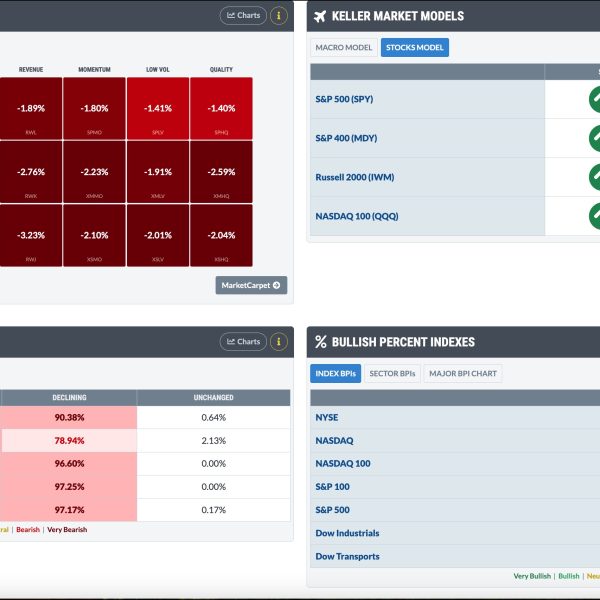Open the NASDAQ 100 (QQQ) link
Image resolution: width=600 pixels, height=600 pixels.
[357, 216]
